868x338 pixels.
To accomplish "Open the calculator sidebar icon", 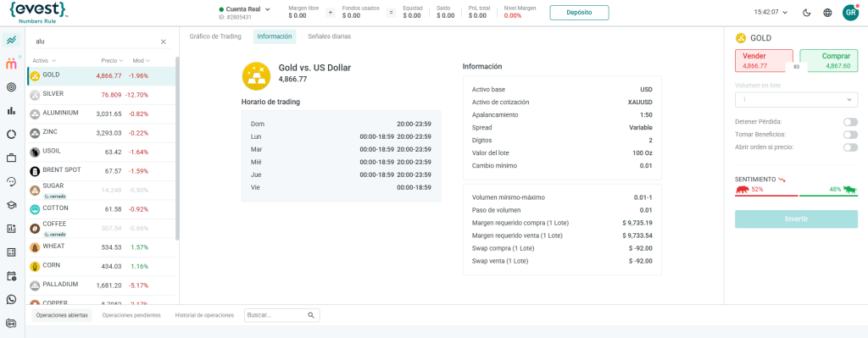I will click(11, 252).
